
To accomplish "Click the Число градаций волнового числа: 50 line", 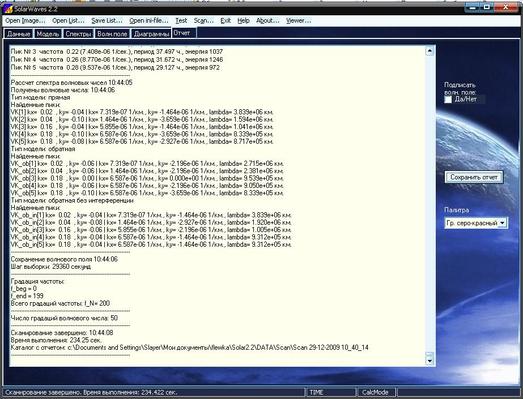I will [x=64, y=318].
